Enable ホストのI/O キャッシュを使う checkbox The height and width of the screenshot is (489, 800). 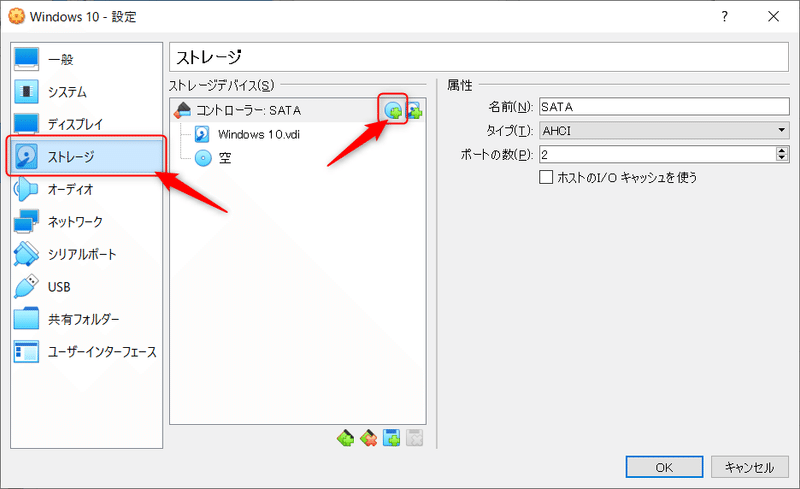tap(546, 177)
